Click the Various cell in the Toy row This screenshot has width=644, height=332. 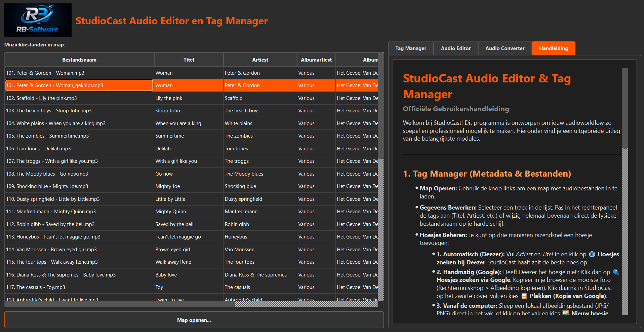click(x=316, y=287)
